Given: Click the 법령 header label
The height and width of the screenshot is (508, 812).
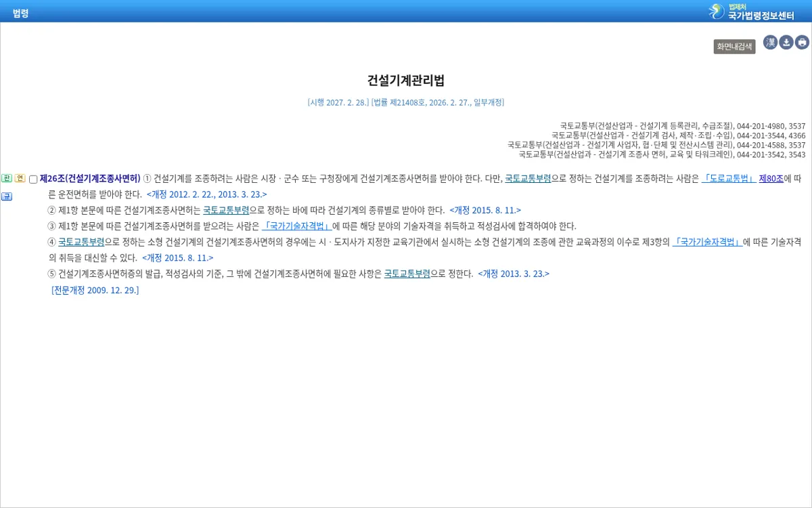Looking at the screenshot, I should click(x=21, y=13).
